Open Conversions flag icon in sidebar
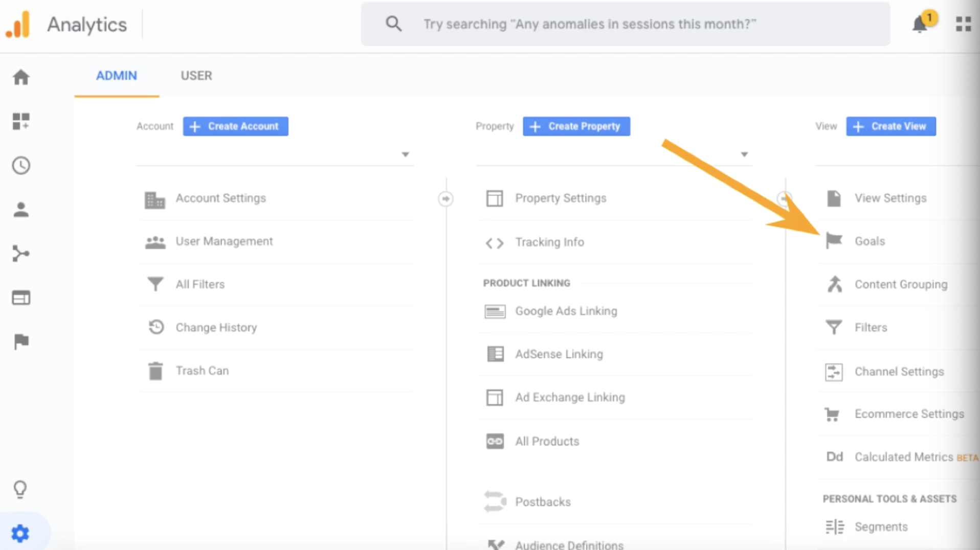Screen dimensions: 980x550 [21, 341]
